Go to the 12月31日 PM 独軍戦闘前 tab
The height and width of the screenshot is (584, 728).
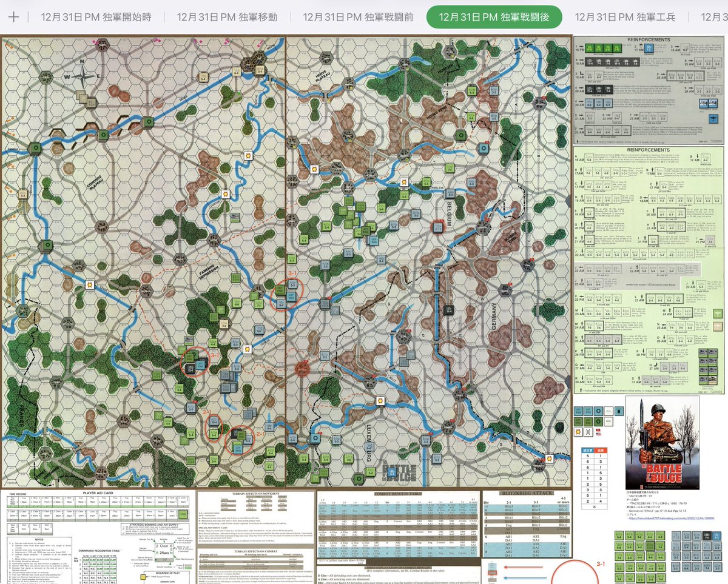[358, 17]
